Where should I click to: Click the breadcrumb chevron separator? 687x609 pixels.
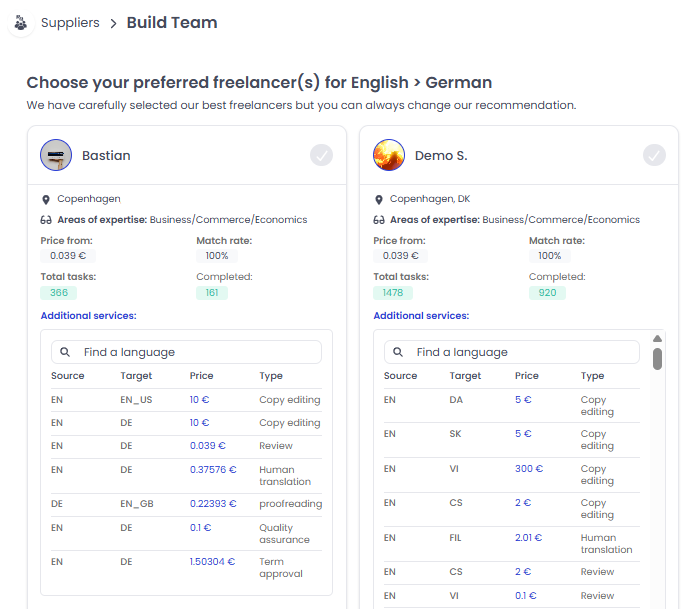[113, 23]
